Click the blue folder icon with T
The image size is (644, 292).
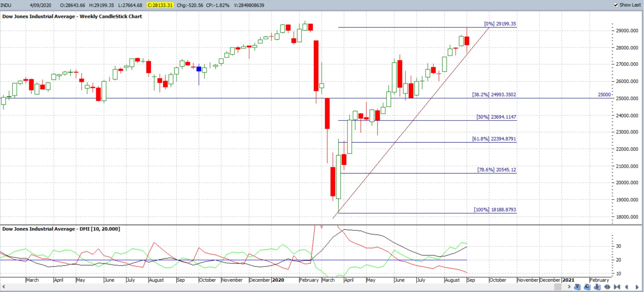(x=577, y=287)
